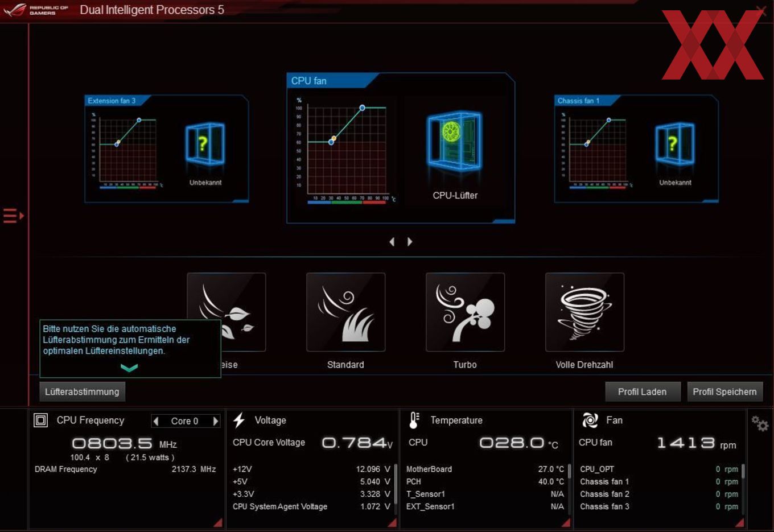
Task: Expand the Temperature panel corner triangle
Action: 566,522
